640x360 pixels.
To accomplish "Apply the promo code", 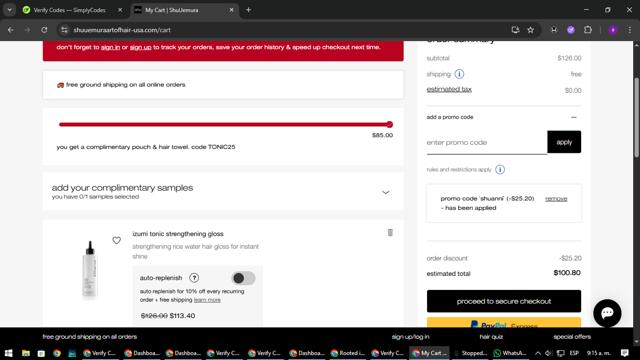I will [564, 142].
